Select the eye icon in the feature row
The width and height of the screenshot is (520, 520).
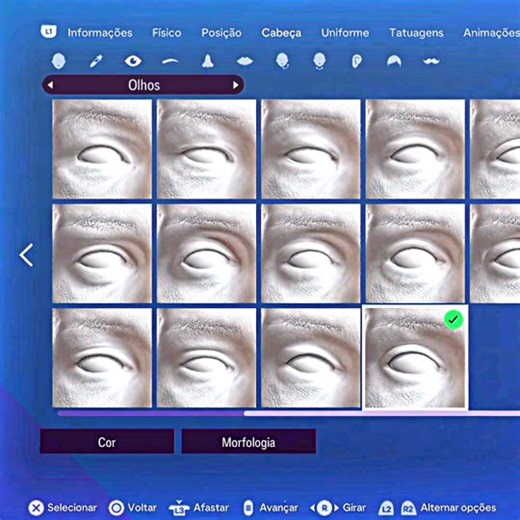click(133, 61)
